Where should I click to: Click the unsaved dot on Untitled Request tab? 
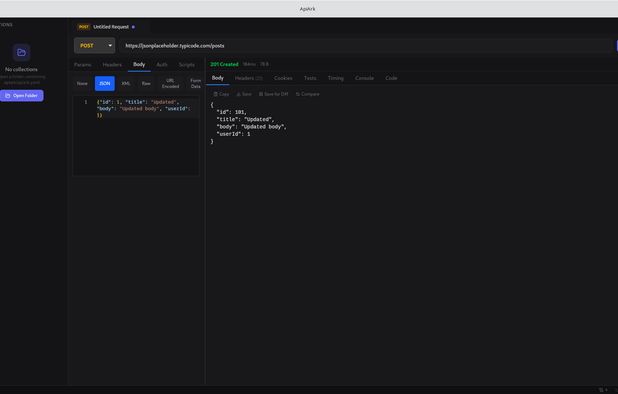coord(133,27)
